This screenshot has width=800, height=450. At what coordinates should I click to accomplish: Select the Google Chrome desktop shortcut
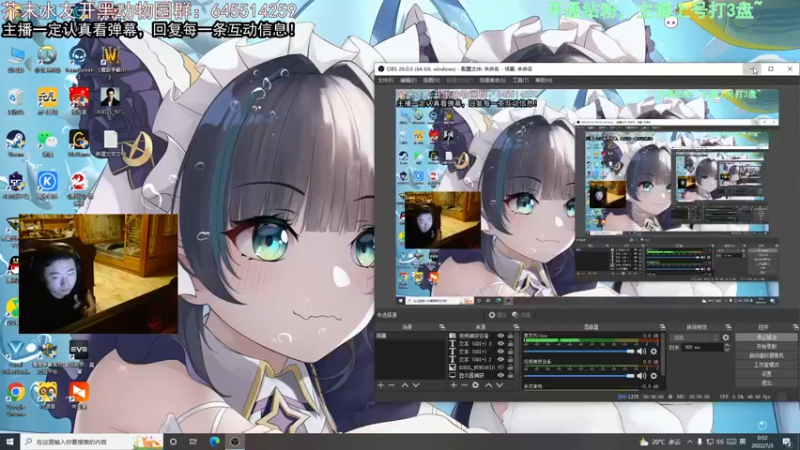pyautogui.click(x=16, y=399)
